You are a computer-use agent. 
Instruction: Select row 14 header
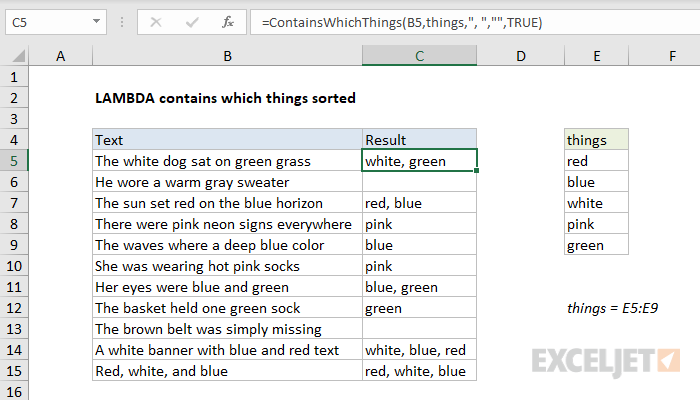coord(14,350)
